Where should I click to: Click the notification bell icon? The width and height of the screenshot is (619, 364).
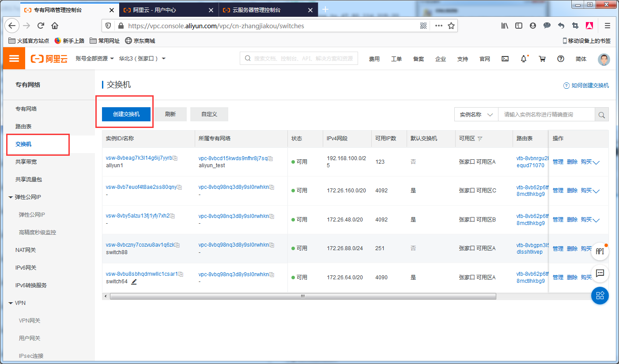point(524,59)
